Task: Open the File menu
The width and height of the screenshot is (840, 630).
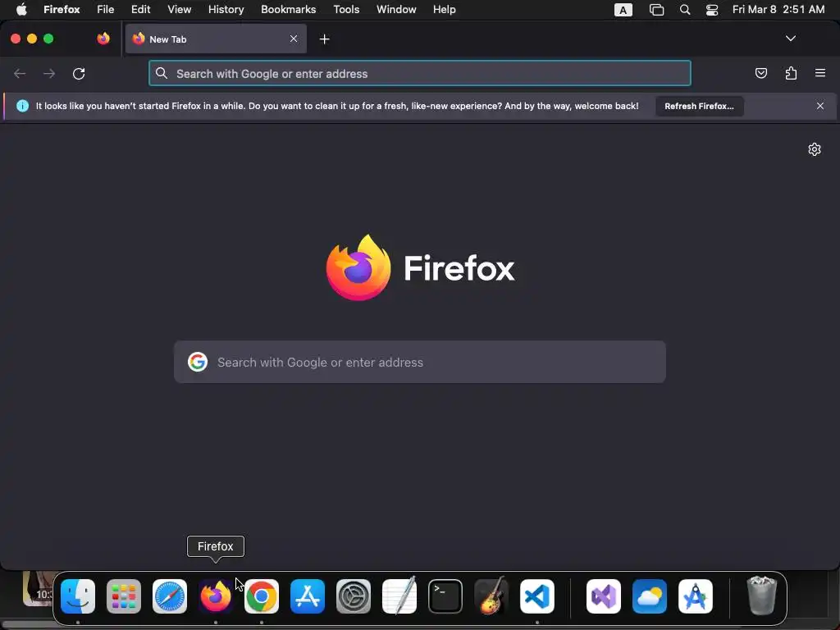Action: click(x=106, y=10)
